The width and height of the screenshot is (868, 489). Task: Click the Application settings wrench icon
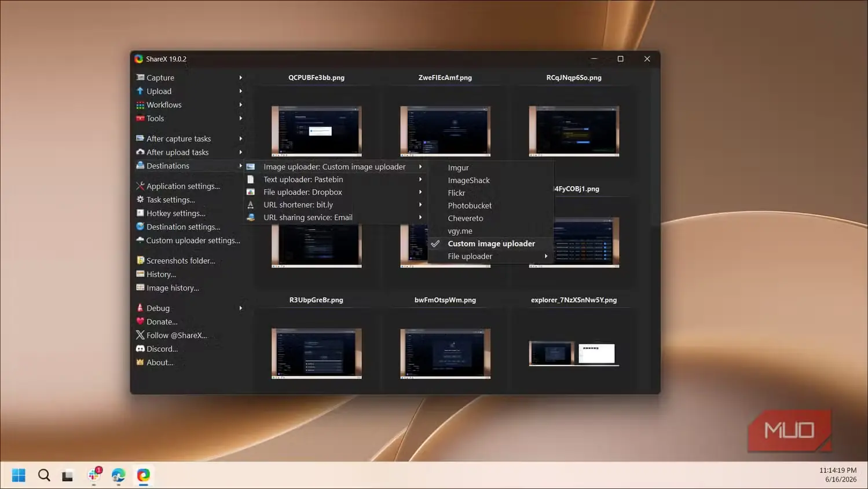(140, 186)
